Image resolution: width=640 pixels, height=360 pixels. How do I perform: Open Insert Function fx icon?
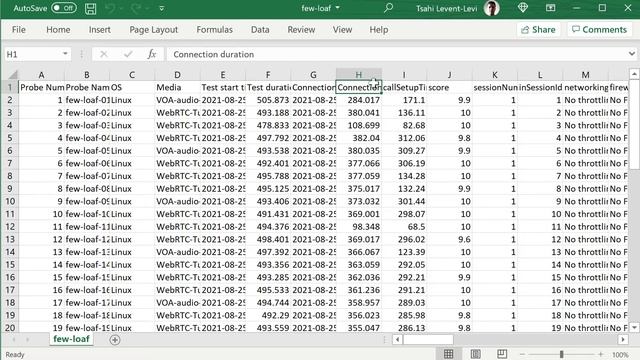pos(152,54)
